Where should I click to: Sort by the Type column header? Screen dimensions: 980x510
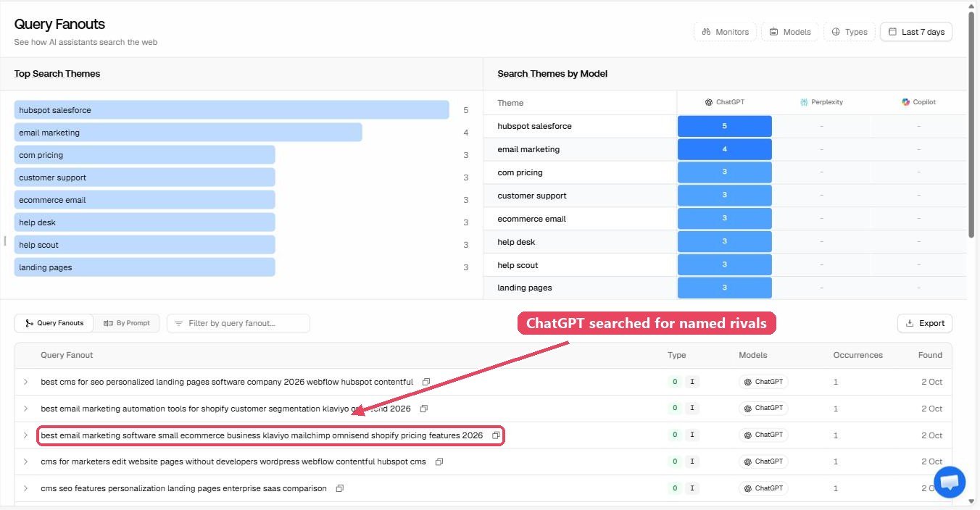pos(677,355)
